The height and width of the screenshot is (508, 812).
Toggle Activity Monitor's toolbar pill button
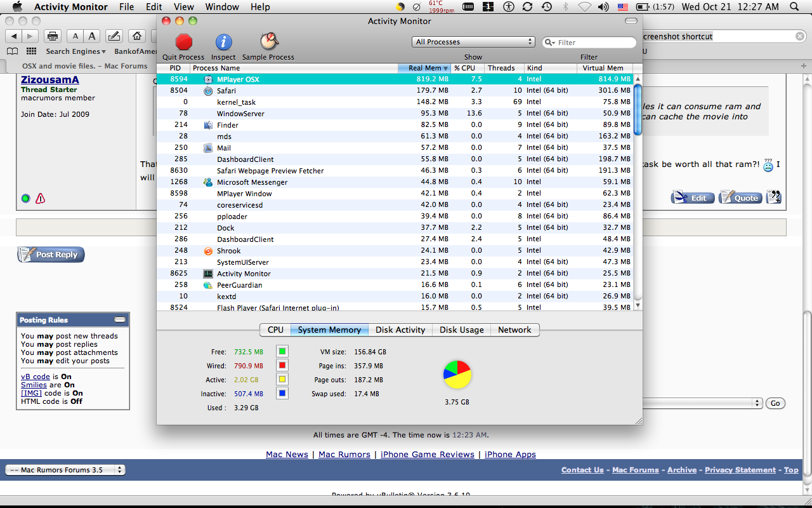(631, 21)
